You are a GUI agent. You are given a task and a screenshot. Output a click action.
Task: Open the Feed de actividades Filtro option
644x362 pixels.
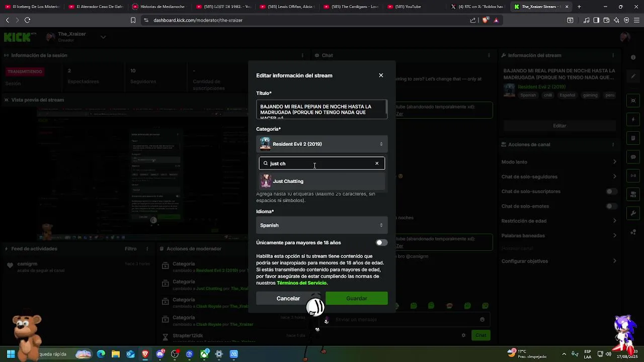pyautogui.click(x=130, y=249)
